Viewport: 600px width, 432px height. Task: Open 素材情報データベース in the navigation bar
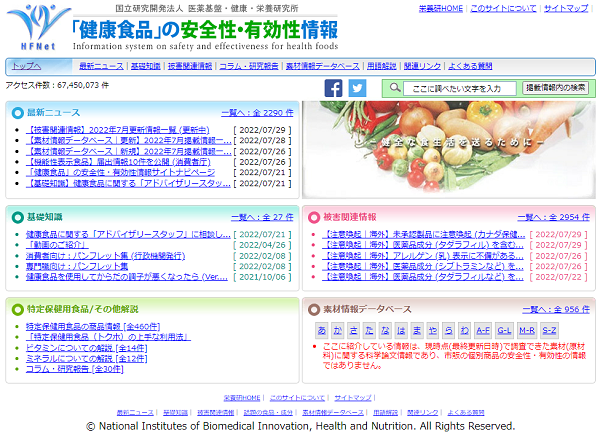[323, 66]
